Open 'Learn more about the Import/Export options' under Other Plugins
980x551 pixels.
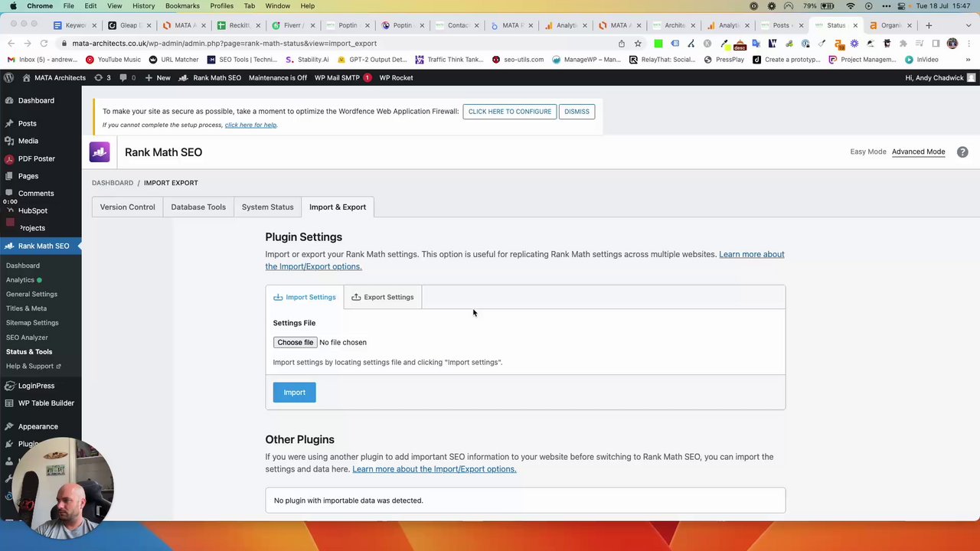pos(434,469)
